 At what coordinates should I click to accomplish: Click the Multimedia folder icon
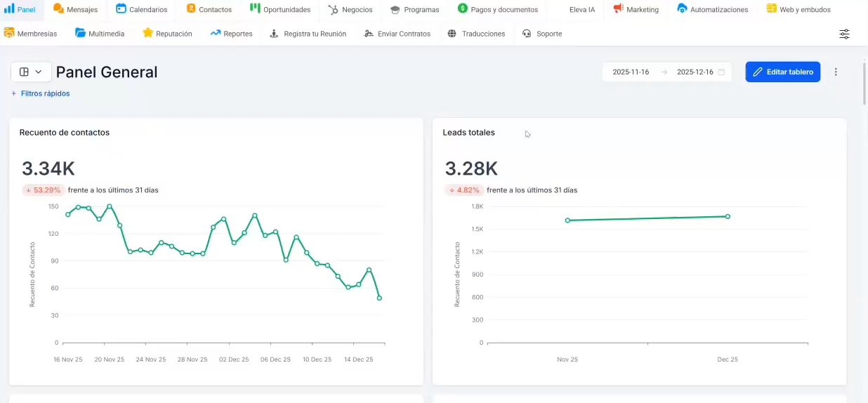tap(80, 33)
